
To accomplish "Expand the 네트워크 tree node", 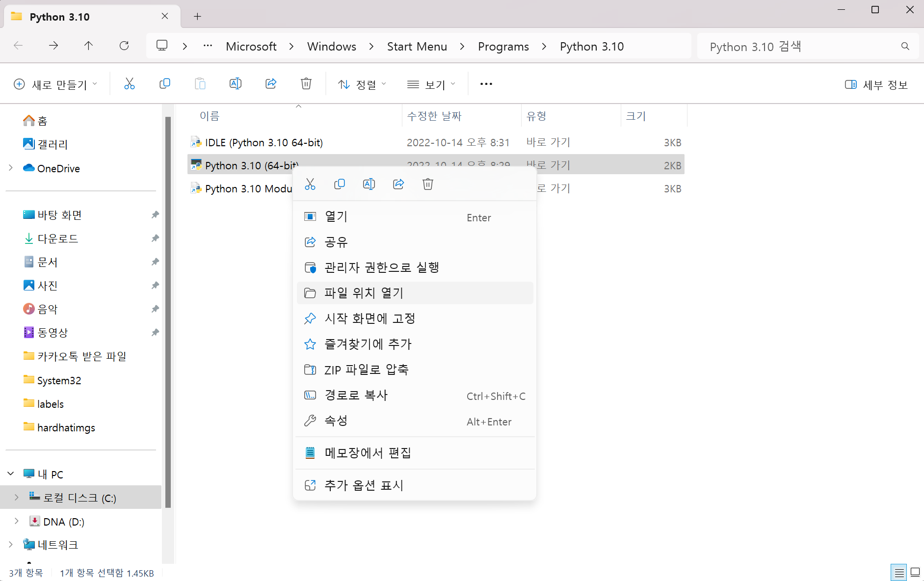I will pyautogui.click(x=11, y=544).
